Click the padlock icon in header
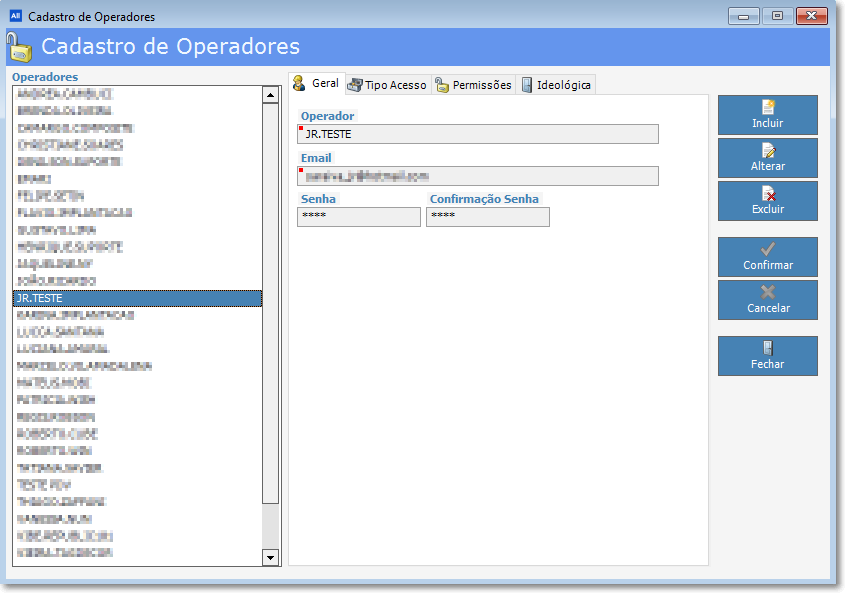This screenshot has width=845, height=593. pos(20,47)
